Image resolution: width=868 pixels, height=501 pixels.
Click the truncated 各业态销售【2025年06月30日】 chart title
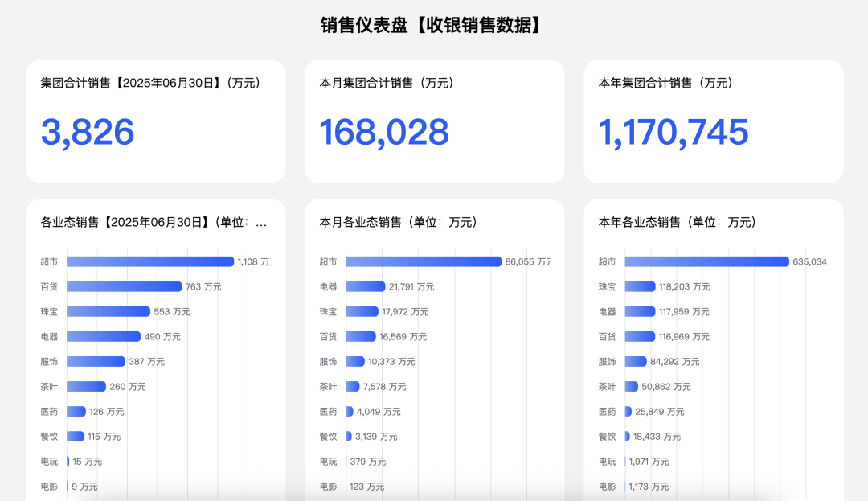(x=154, y=222)
